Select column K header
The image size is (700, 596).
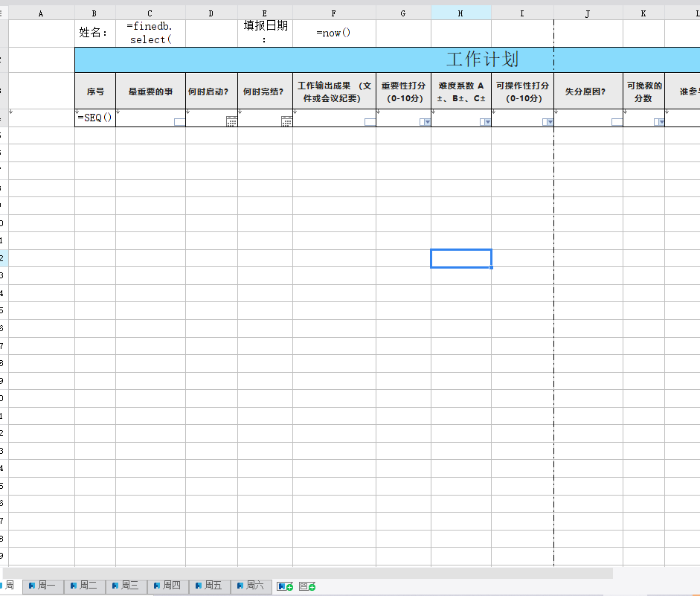643,13
